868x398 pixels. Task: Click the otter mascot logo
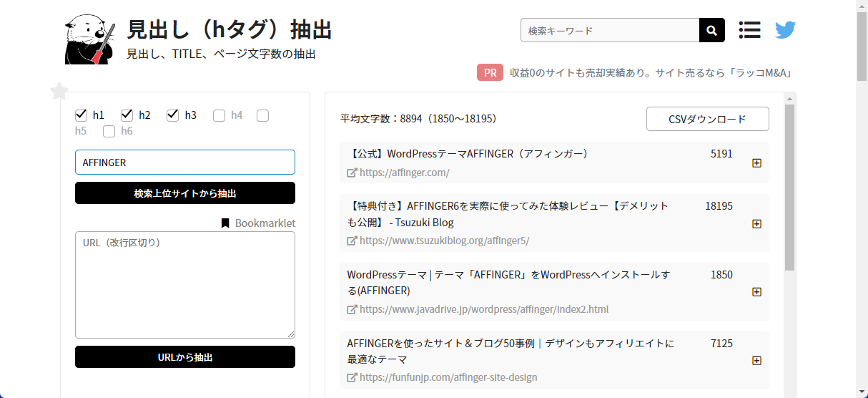coord(90,41)
